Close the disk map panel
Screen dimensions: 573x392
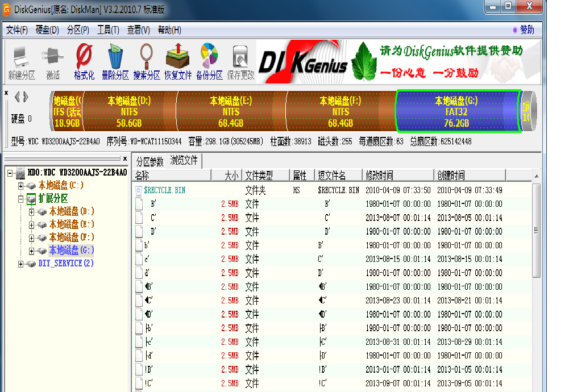(6, 93)
